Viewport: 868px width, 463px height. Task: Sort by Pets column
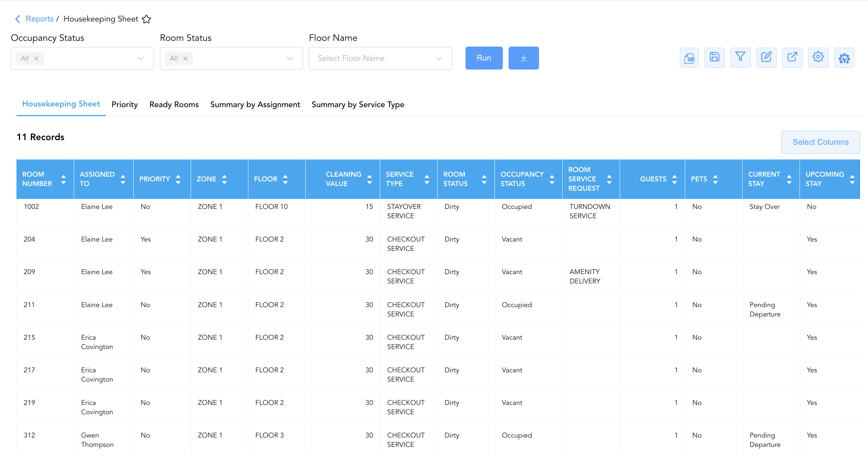[x=715, y=179]
